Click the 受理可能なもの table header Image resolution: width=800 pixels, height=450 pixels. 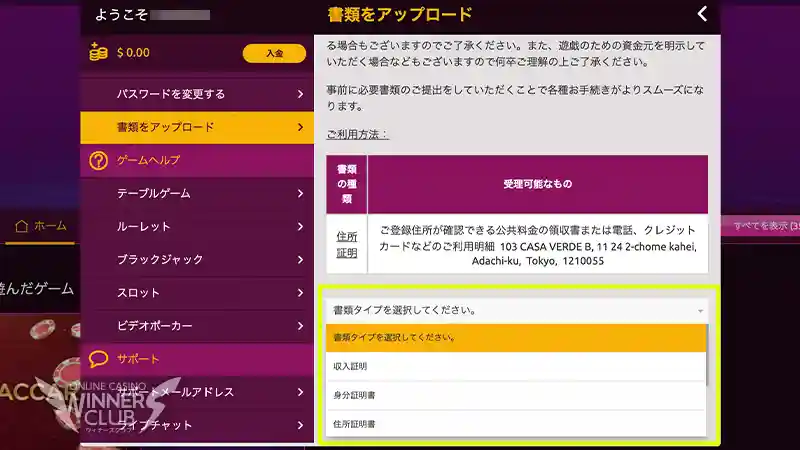click(537, 184)
